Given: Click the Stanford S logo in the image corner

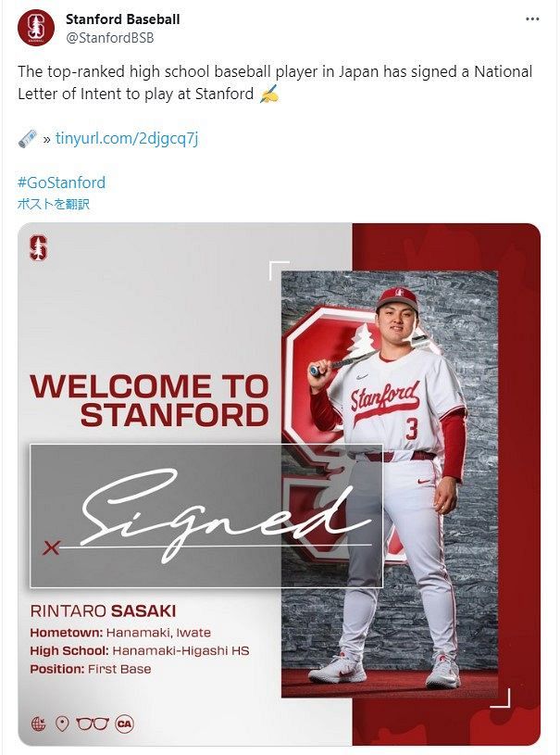Looking at the screenshot, I should 38,248.
